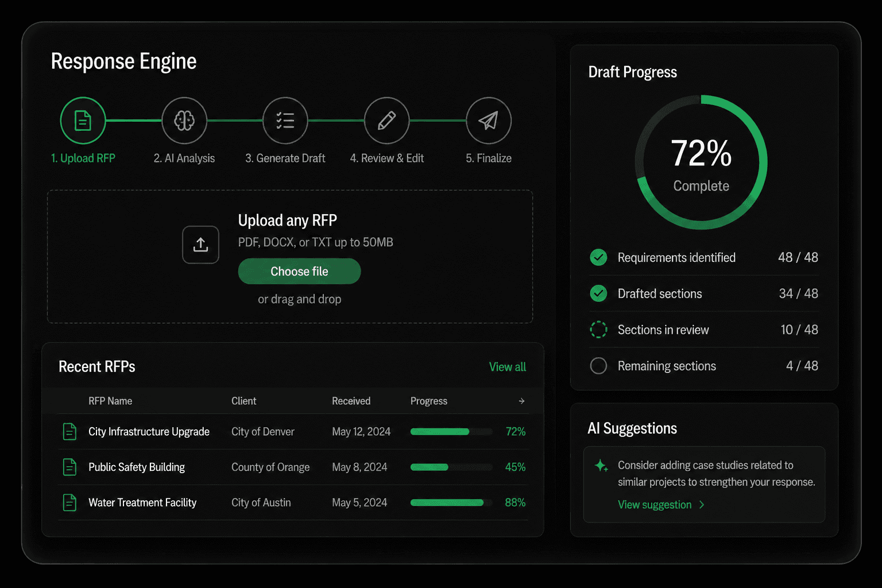Screen dimensions: 882x588
Task: Open the Review & Edit pencil icon
Action: pyautogui.click(x=386, y=121)
